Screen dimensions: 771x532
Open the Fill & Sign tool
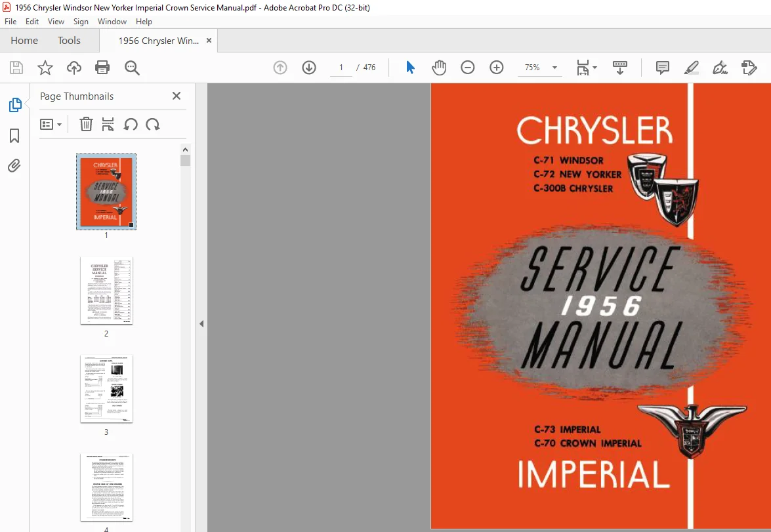click(720, 68)
